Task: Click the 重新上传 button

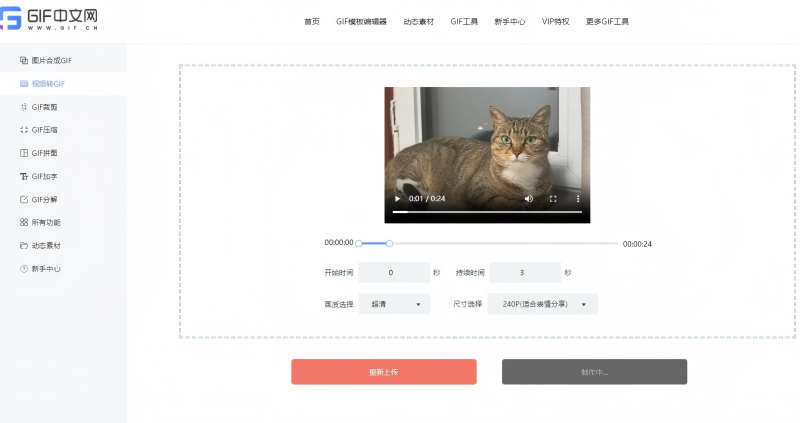Action: pyautogui.click(x=384, y=372)
